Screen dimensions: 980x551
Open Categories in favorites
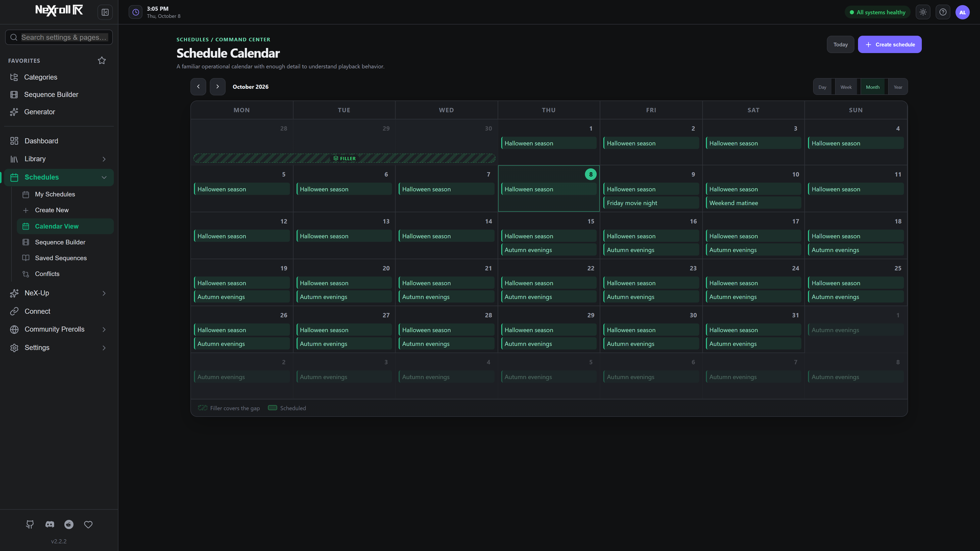coord(59,78)
